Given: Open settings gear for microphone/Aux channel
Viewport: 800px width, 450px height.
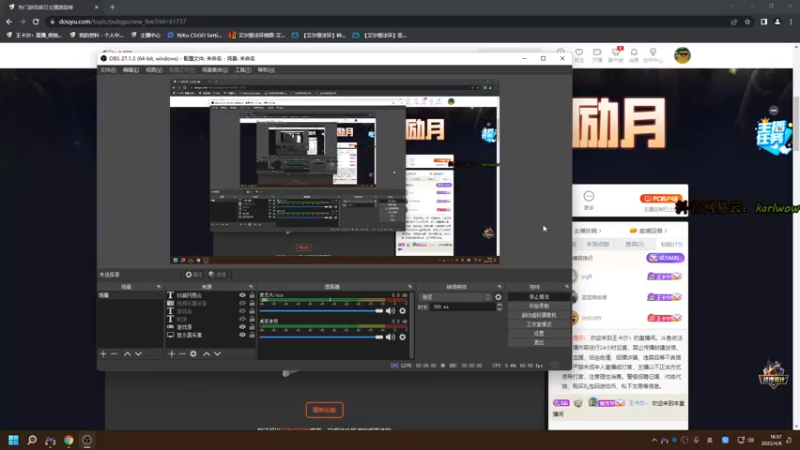Looking at the screenshot, I should (x=403, y=311).
